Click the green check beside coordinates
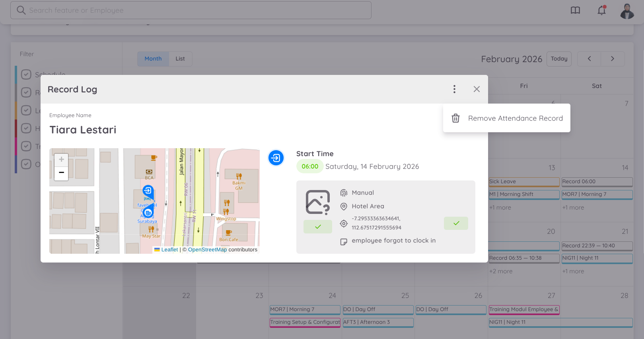The image size is (644, 339). point(456,223)
